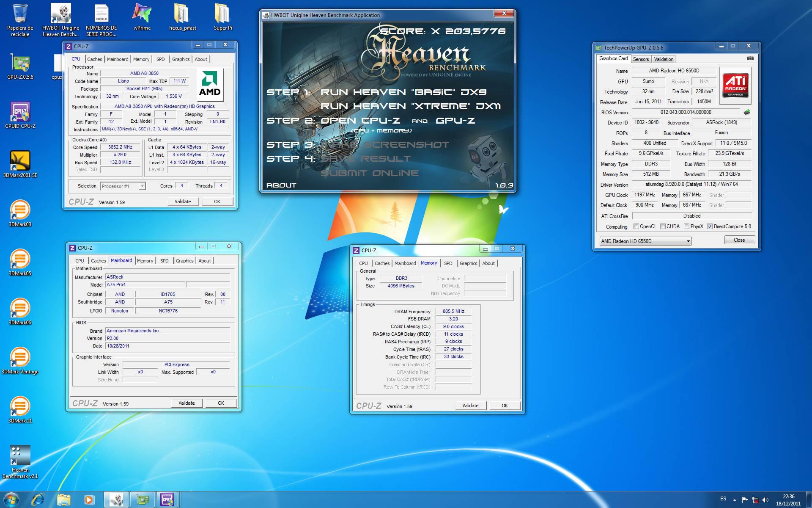
Task: Click Save Result step in Heaven window
Action: point(365,159)
